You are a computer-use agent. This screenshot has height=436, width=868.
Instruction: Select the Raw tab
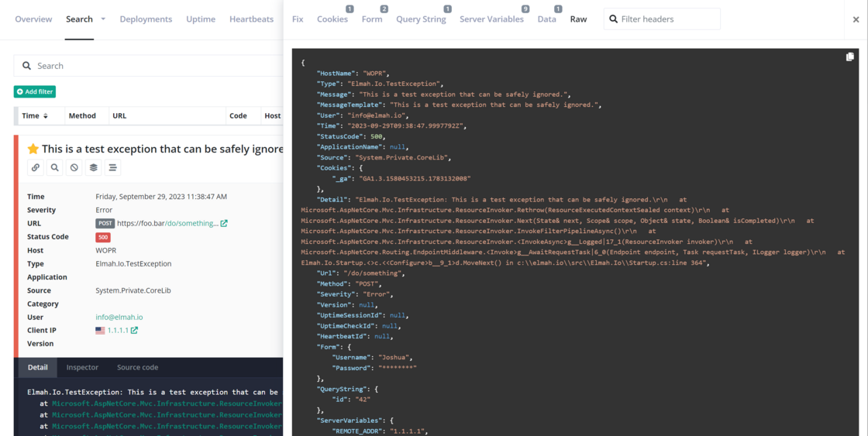(x=578, y=19)
